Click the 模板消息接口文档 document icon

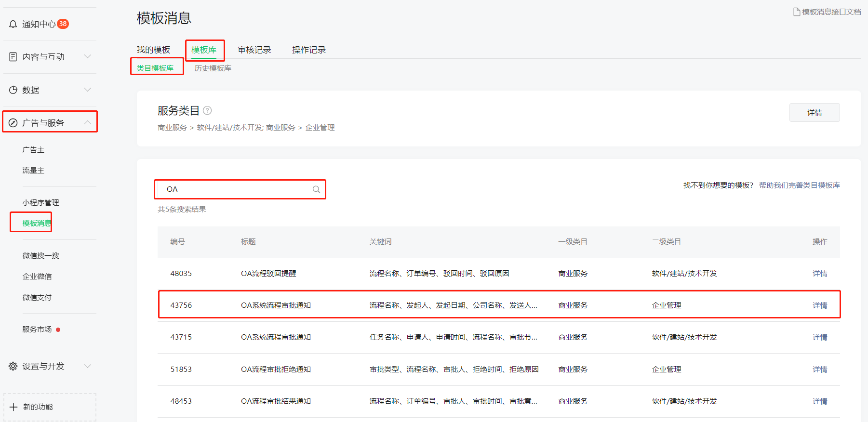tap(797, 12)
